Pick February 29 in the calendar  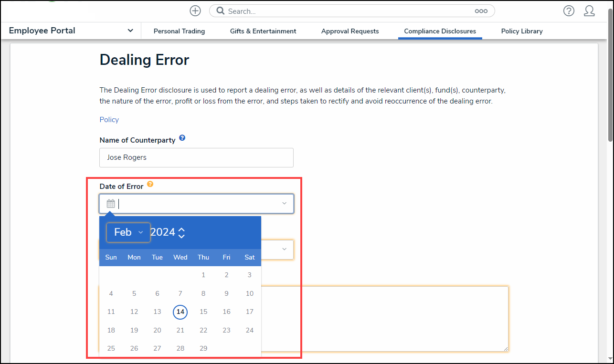click(203, 348)
